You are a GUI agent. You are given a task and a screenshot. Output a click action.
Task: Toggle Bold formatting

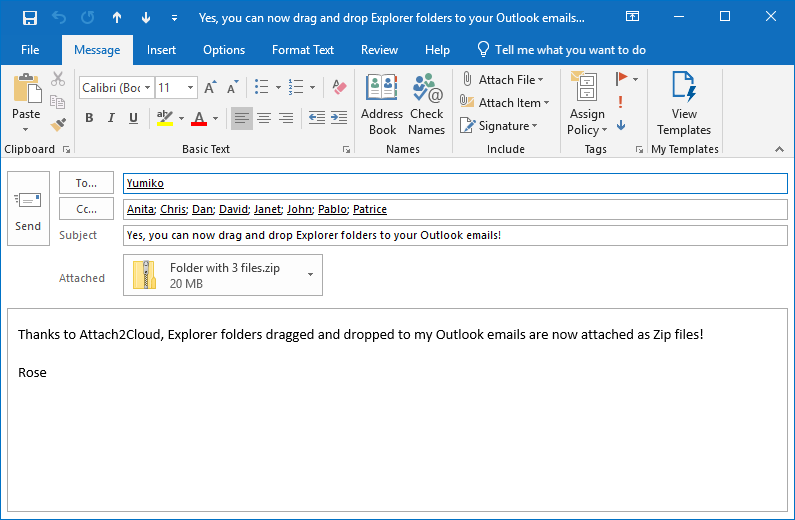(89, 118)
